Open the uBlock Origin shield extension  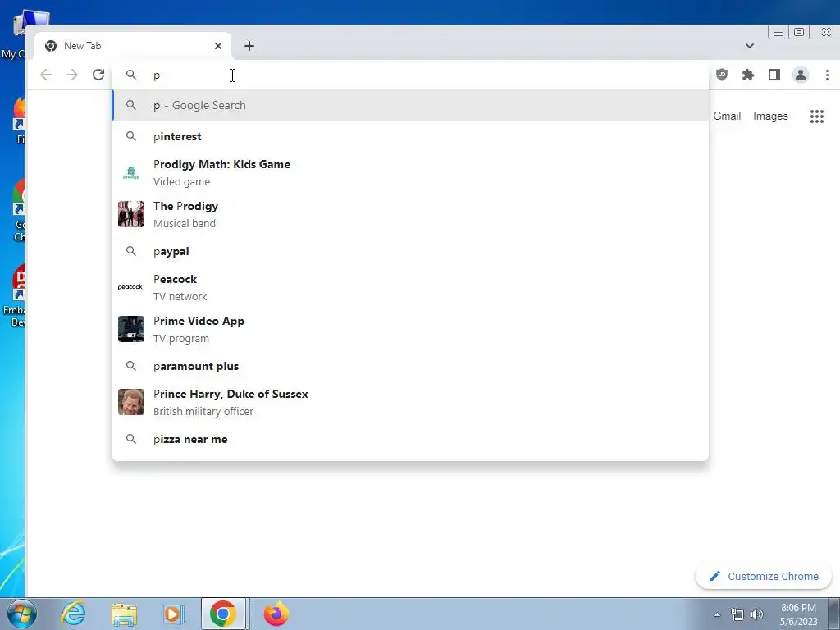tap(722, 75)
